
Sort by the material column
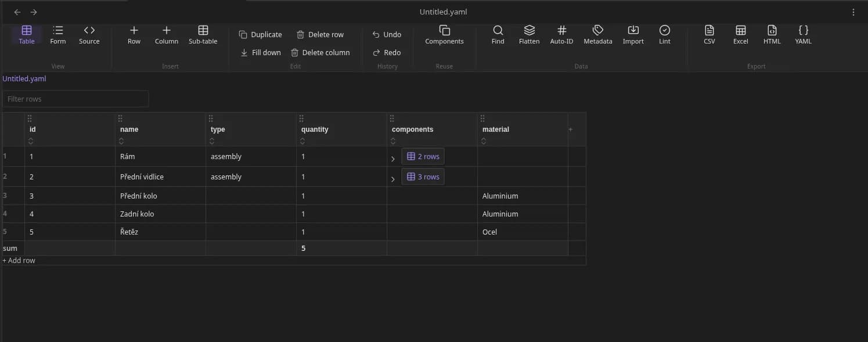[x=484, y=141]
